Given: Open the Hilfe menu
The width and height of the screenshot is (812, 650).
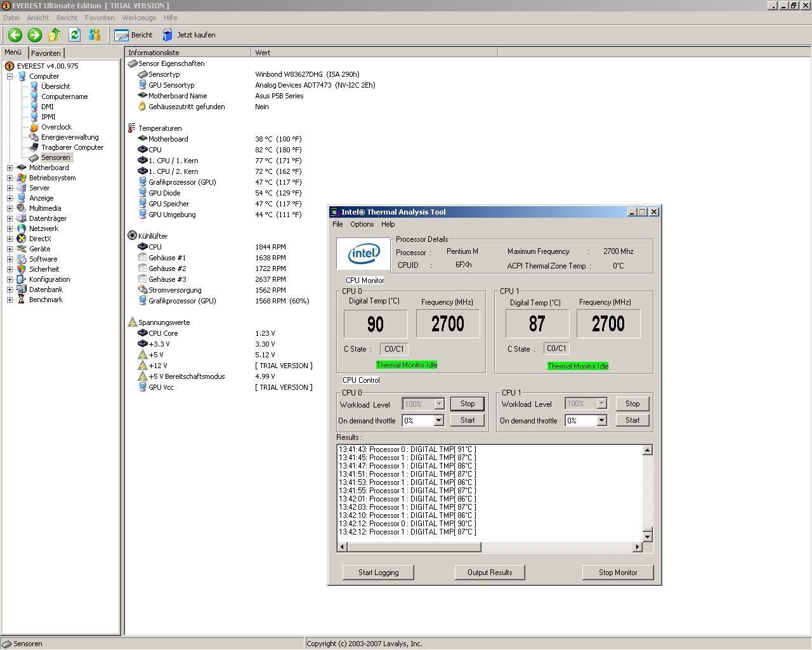Looking at the screenshot, I should point(170,18).
